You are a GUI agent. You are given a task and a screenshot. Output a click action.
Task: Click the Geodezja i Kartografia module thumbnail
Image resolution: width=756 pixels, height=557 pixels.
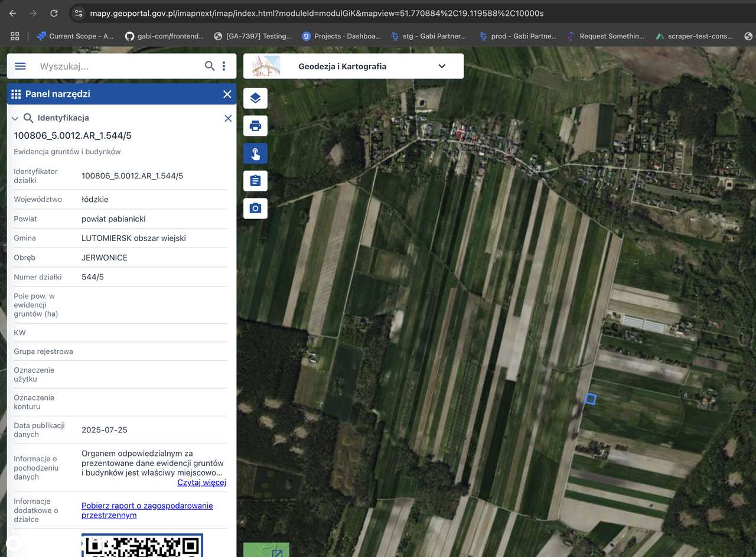[x=266, y=66]
